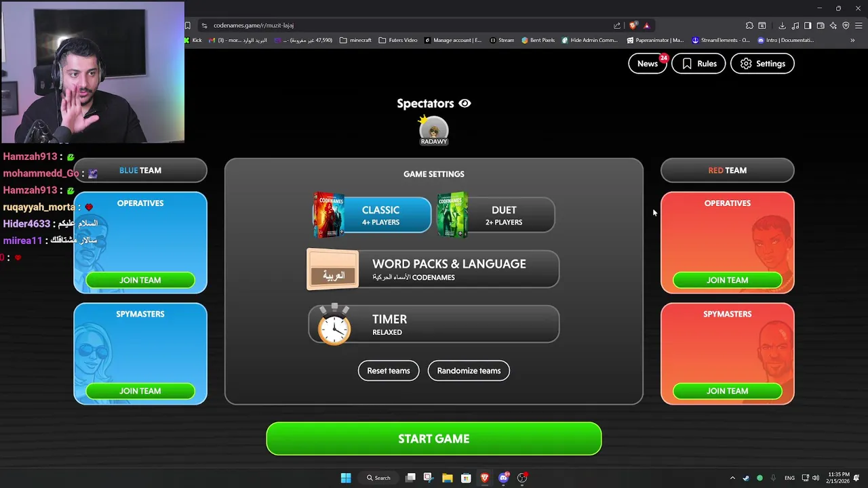Open the Brave Shields icon
The image size is (868, 488).
633,26
